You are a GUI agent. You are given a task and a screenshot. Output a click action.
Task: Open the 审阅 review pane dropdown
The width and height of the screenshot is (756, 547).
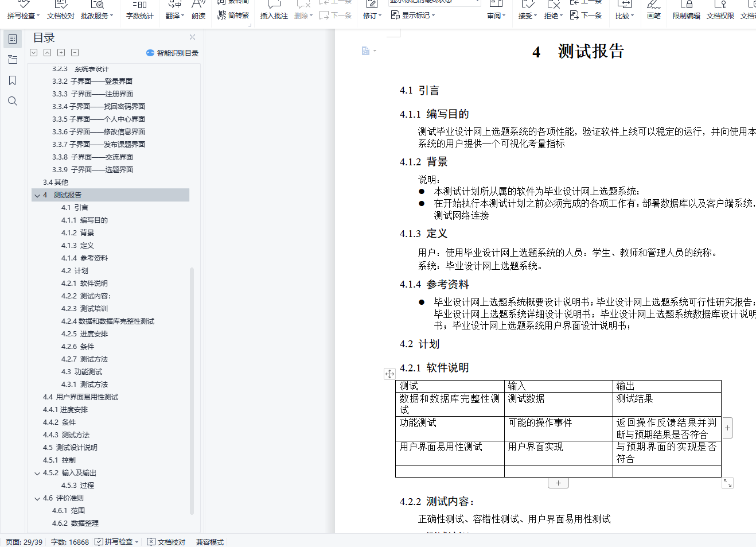click(496, 10)
